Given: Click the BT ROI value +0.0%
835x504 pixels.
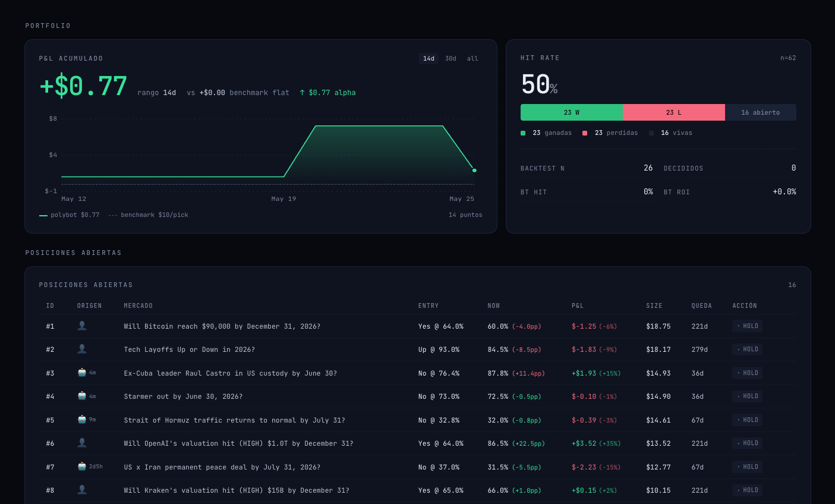Looking at the screenshot, I should [x=784, y=192].
